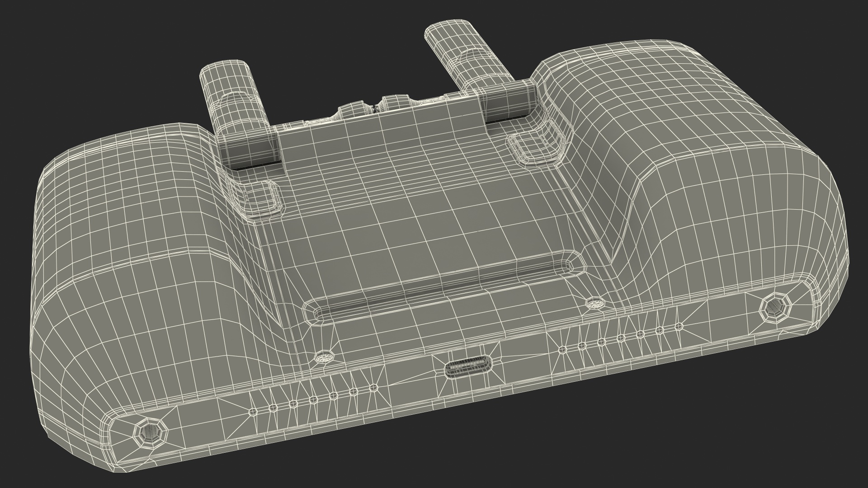Click the last hole in right vent row
868x488 pixels.
678,326
